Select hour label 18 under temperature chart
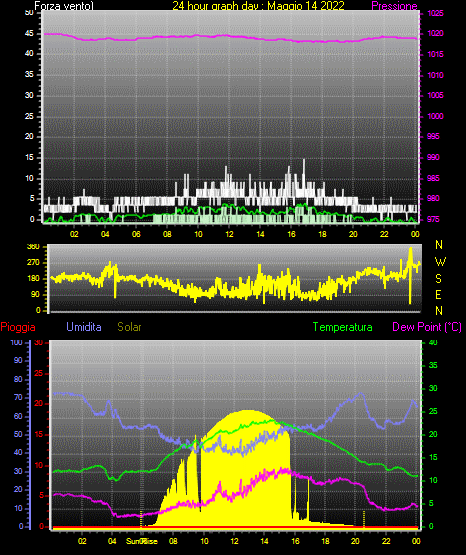The image size is (466, 555). (325, 542)
